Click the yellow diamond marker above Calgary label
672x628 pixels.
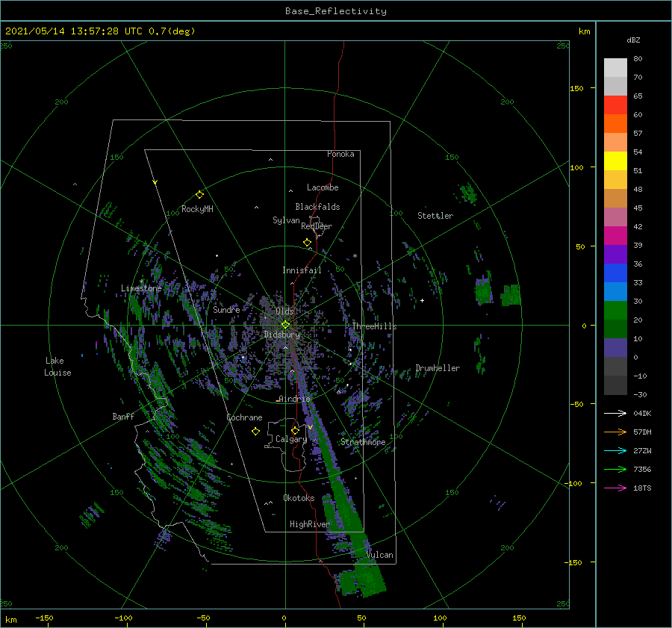[295, 430]
